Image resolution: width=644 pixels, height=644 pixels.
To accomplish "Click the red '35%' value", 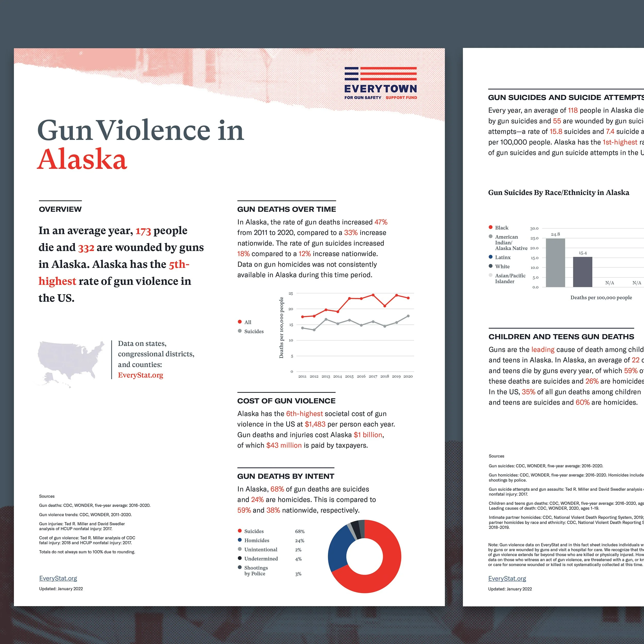I will [529, 392].
